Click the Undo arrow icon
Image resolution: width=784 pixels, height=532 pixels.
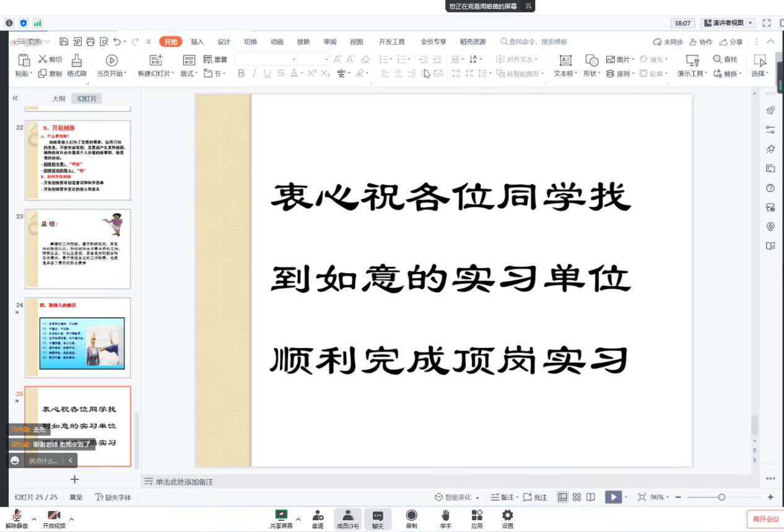click(x=117, y=41)
